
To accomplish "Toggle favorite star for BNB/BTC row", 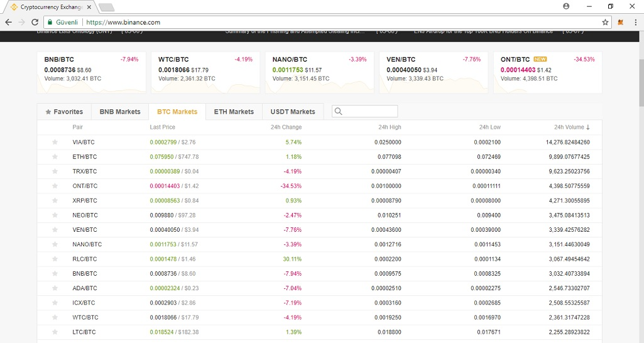I will [55, 273].
